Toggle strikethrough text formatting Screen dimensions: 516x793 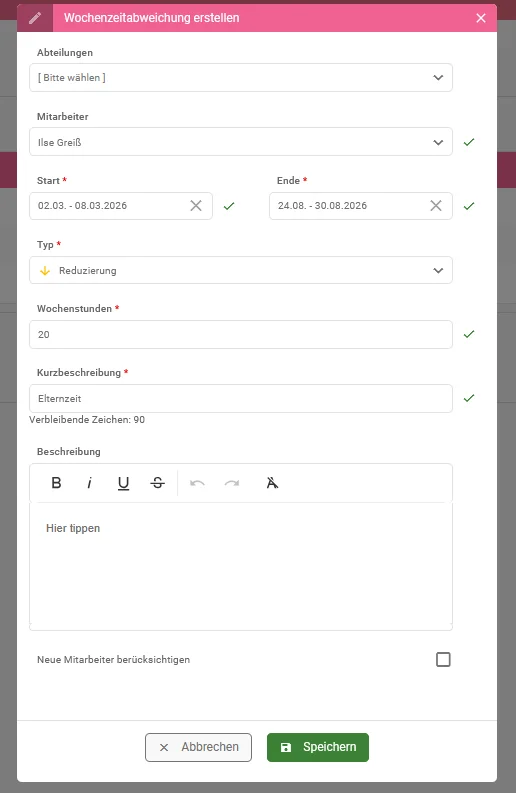tap(157, 483)
